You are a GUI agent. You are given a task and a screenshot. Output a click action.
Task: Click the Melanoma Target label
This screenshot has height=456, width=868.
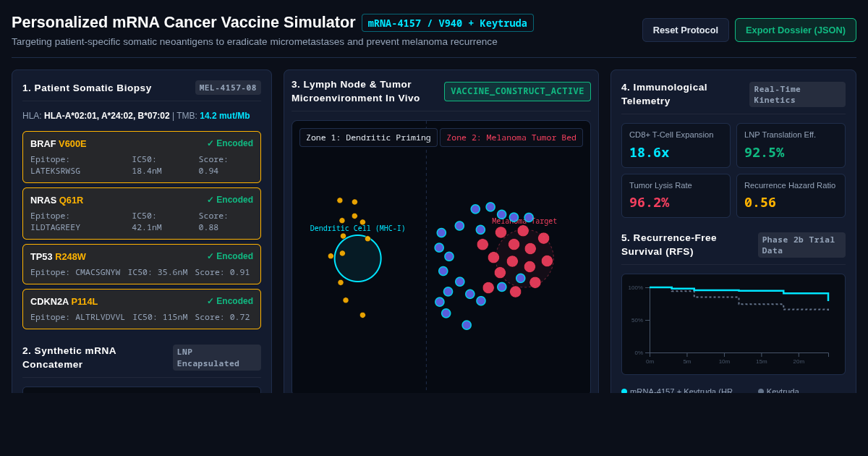click(x=524, y=221)
